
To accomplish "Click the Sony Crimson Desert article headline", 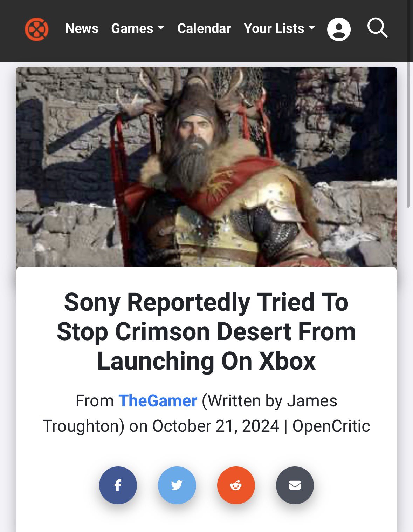I will (x=206, y=331).
